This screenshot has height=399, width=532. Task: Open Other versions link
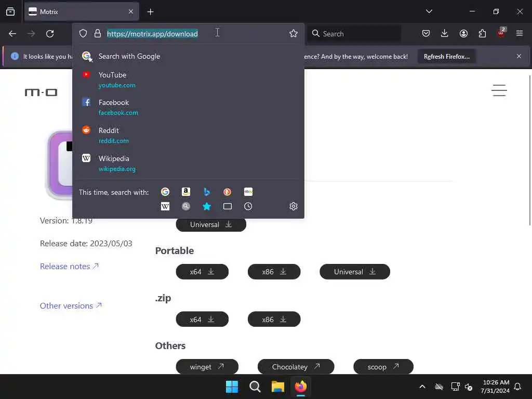point(71,305)
